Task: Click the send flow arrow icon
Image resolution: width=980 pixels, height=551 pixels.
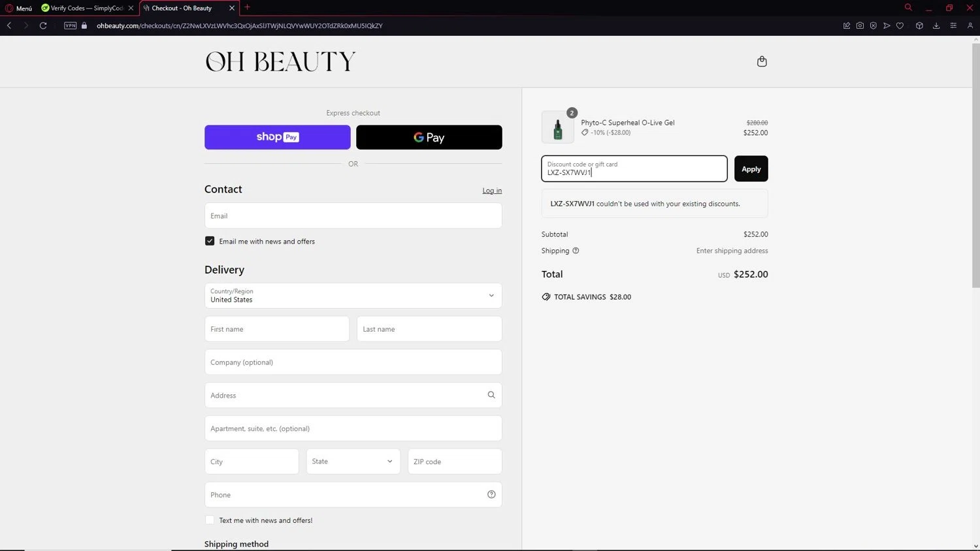Action: tap(887, 25)
